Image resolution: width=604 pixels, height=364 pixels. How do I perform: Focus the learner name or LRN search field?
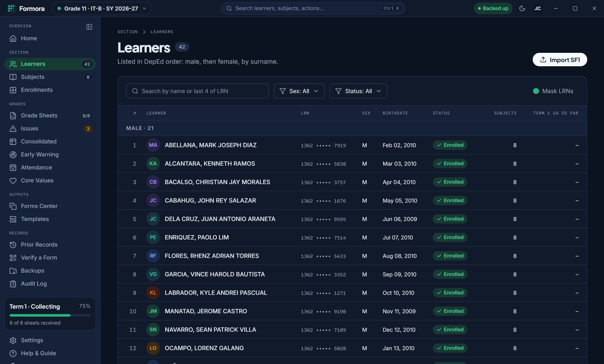click(x=197, y=91)
